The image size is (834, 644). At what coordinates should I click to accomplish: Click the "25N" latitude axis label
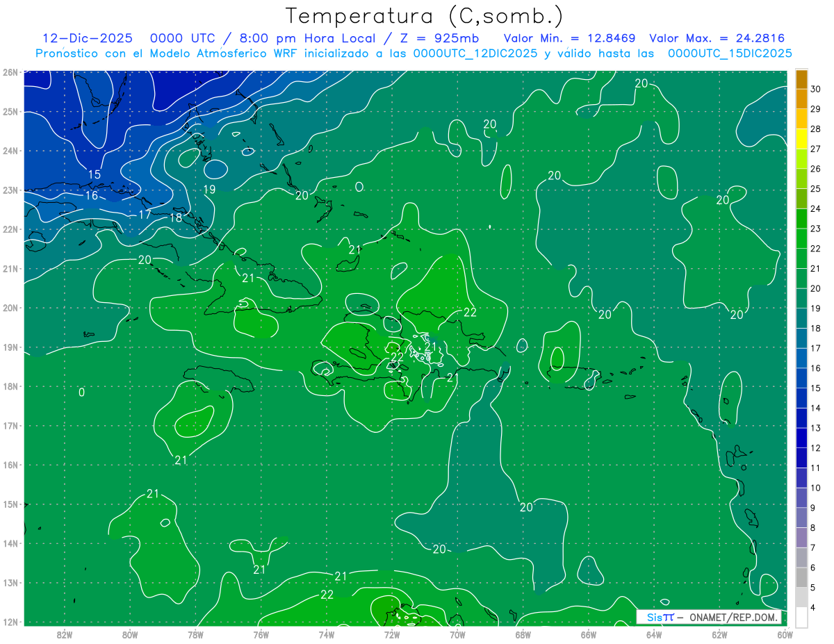[10, 111]
